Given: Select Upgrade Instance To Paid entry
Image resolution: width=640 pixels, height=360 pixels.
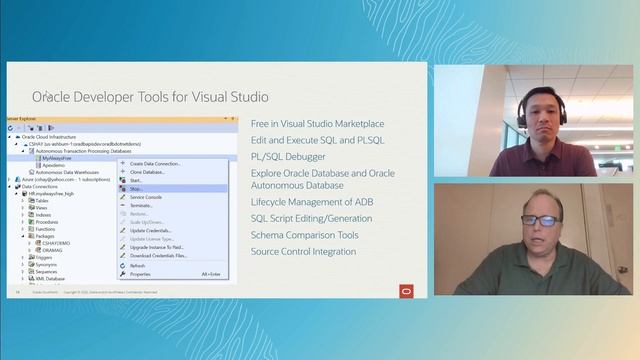Looking at the screenshot, I should [x=173, y=247].
